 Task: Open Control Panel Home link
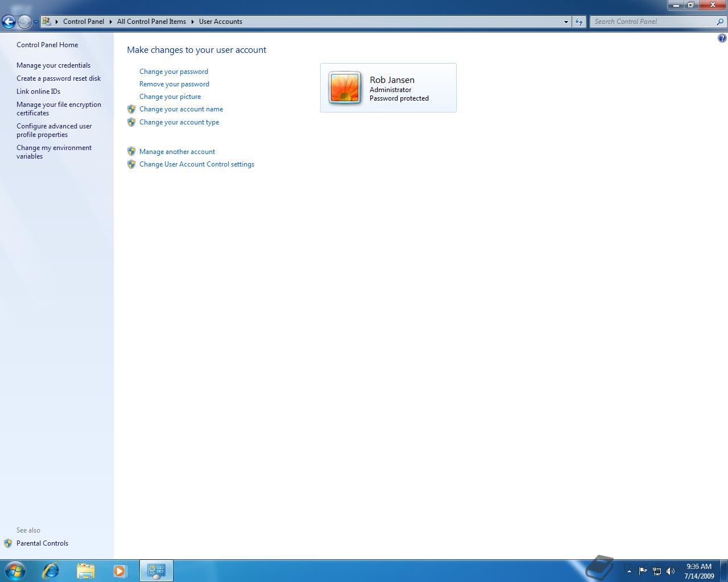[47, 45]
